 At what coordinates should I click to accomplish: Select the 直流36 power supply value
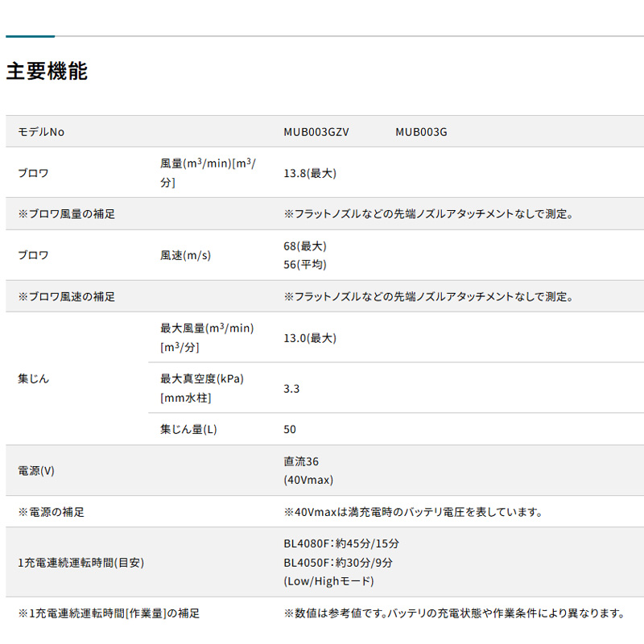[x=302, y=462]
